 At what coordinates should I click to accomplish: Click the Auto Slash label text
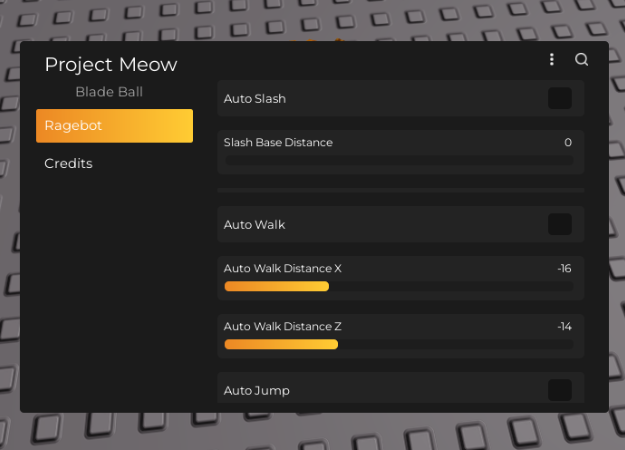pos(254,99)
